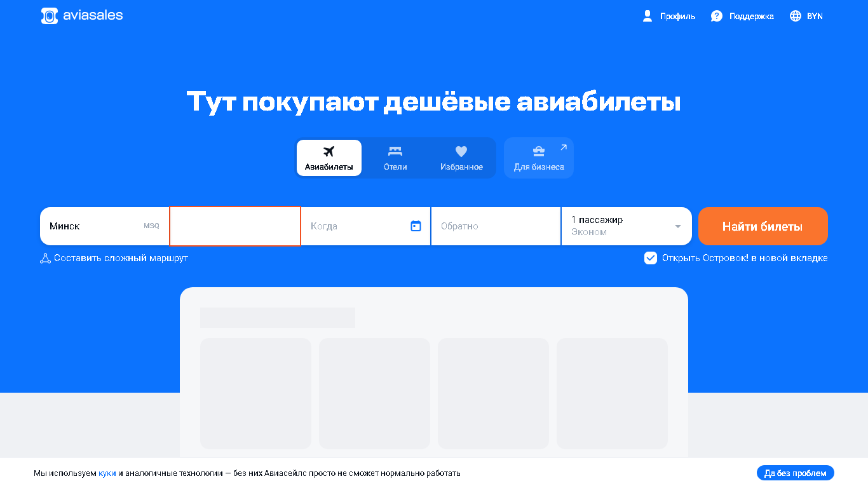Screen dimensions: 868x488
Task: Open the calendar icon in Когда field
Action: (416, 226)
